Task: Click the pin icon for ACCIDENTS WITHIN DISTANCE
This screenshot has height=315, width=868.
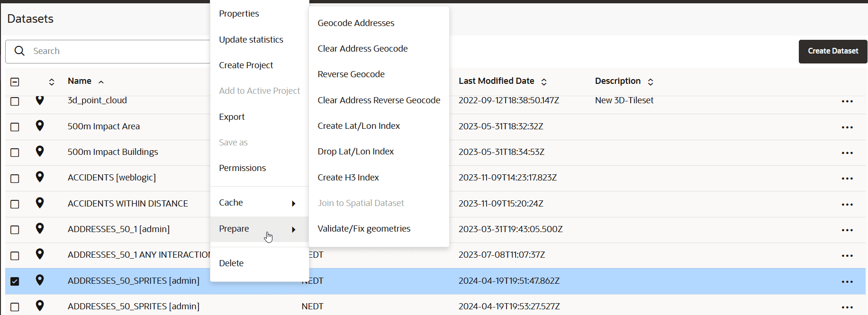Action: click(40, 203)
